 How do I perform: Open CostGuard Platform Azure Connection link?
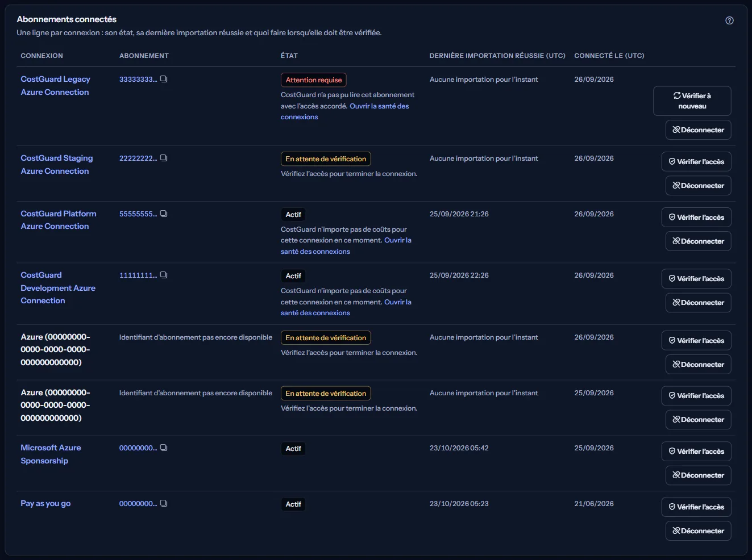58,220
